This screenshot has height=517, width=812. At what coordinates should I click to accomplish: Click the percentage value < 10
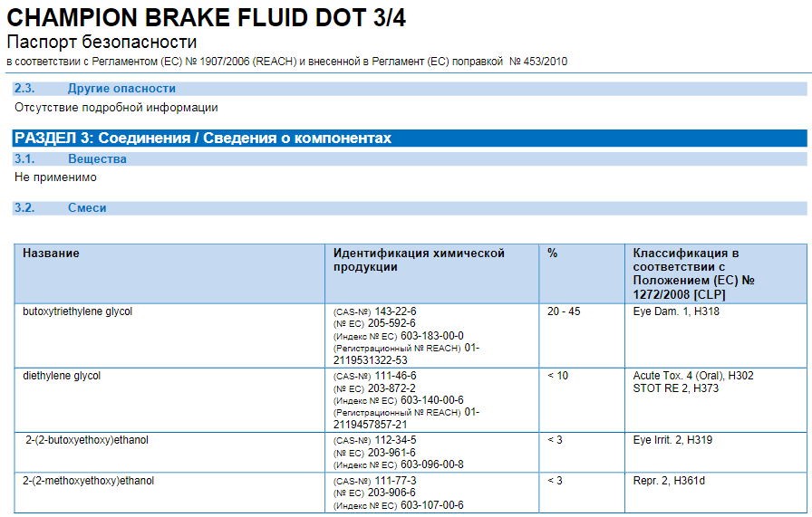[557, 376]
